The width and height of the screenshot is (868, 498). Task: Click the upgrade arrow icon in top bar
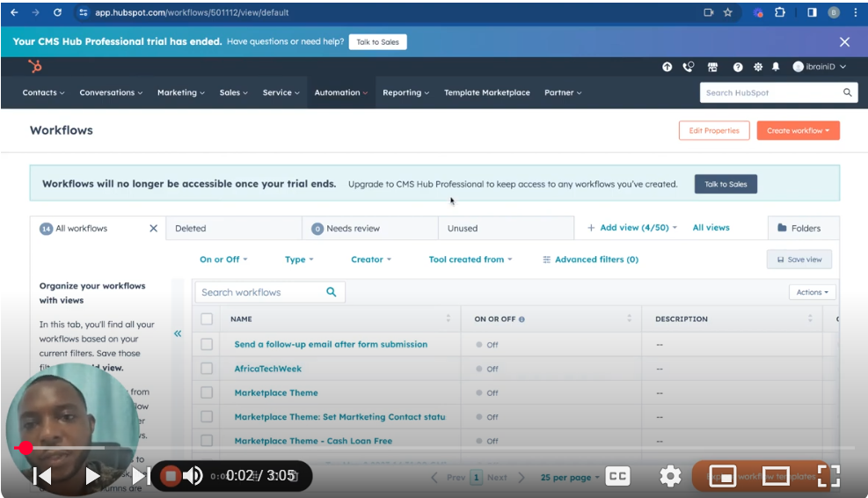point(667,67)
